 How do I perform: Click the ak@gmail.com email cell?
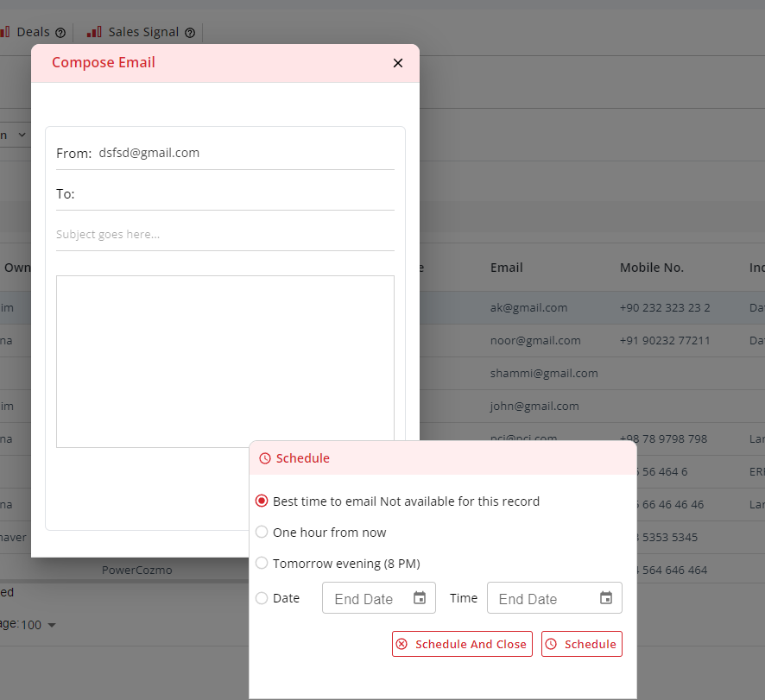point(528,307)
